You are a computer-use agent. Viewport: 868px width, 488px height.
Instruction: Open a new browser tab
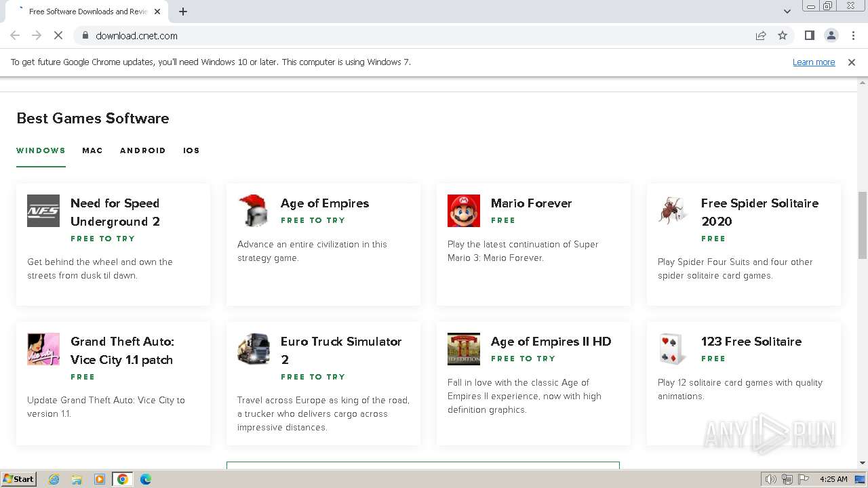pyautogui.click(x=183, y=12)
